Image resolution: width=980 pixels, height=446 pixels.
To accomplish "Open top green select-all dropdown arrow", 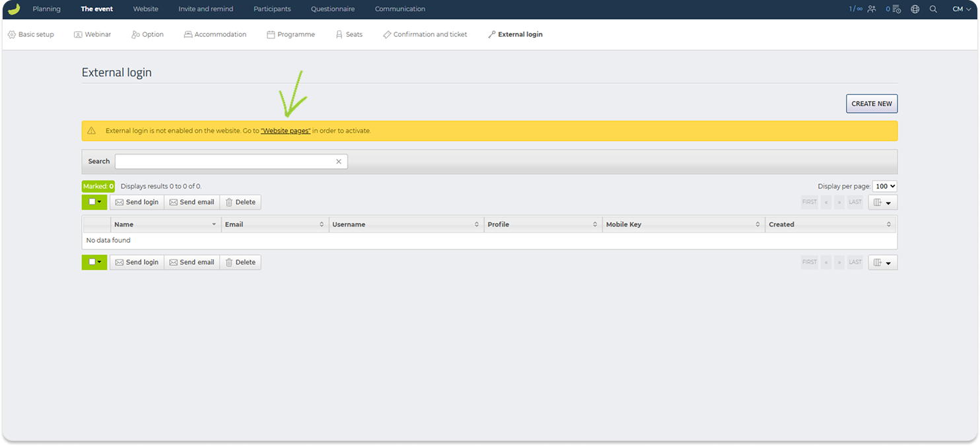I will (100, 203).
